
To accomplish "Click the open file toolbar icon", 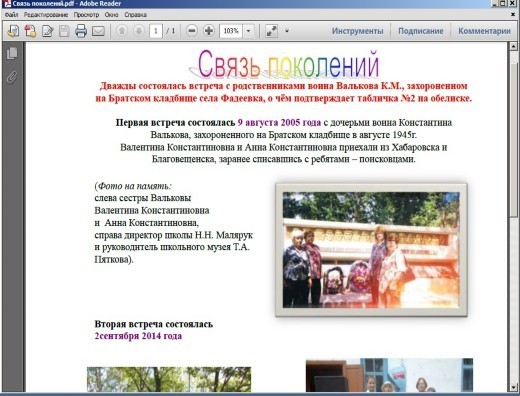I will (x=13, y=31).
